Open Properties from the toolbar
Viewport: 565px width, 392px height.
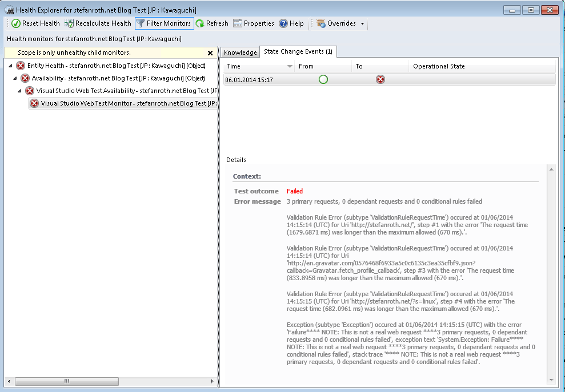[254, 23]
